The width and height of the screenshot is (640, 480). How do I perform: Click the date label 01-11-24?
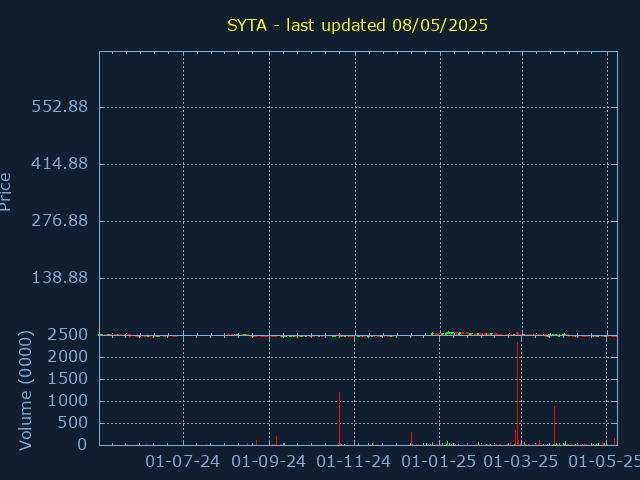[x=353, y=462]
